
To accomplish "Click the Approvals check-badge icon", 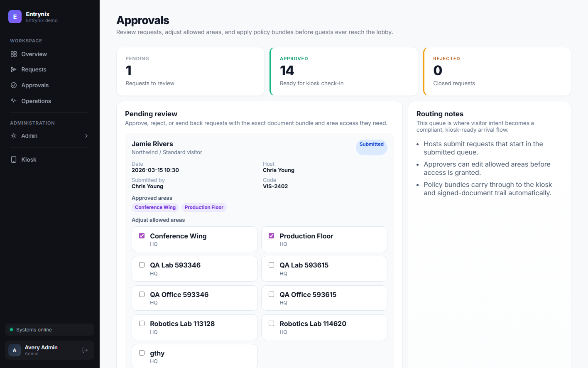I will (14, 85).
